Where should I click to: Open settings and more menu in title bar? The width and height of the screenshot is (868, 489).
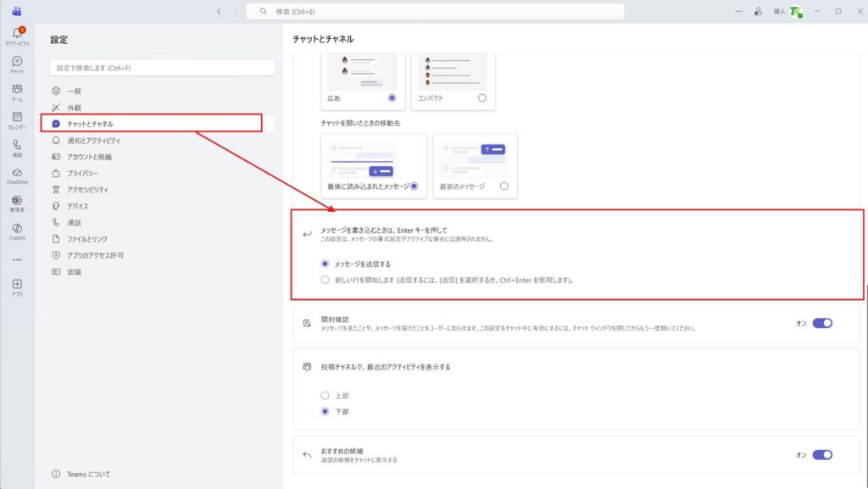[x=738, y=11]
